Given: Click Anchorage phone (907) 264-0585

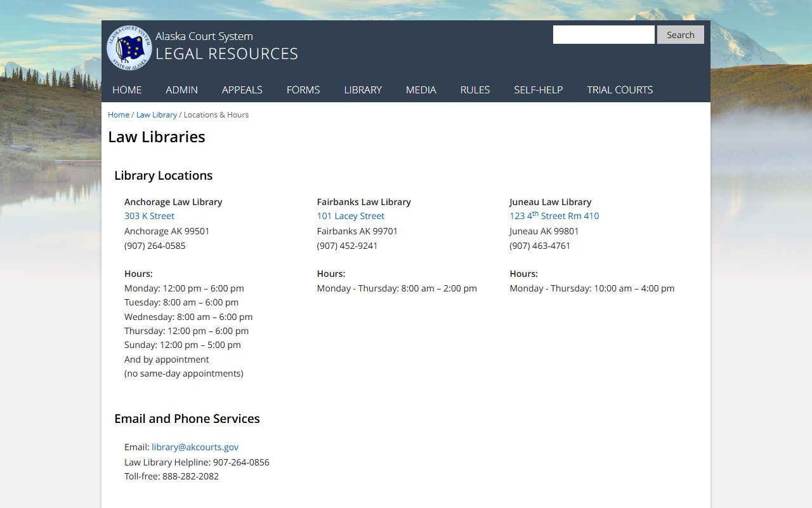Looking at the screenshot, I should pyautogui.click(x=155, y=246).
